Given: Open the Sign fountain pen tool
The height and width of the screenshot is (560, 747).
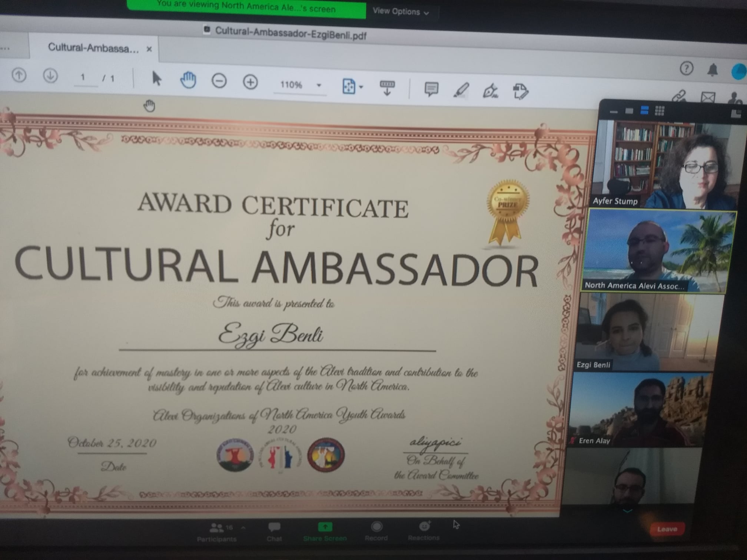Looking at the screenshot, I should point(490,91).
